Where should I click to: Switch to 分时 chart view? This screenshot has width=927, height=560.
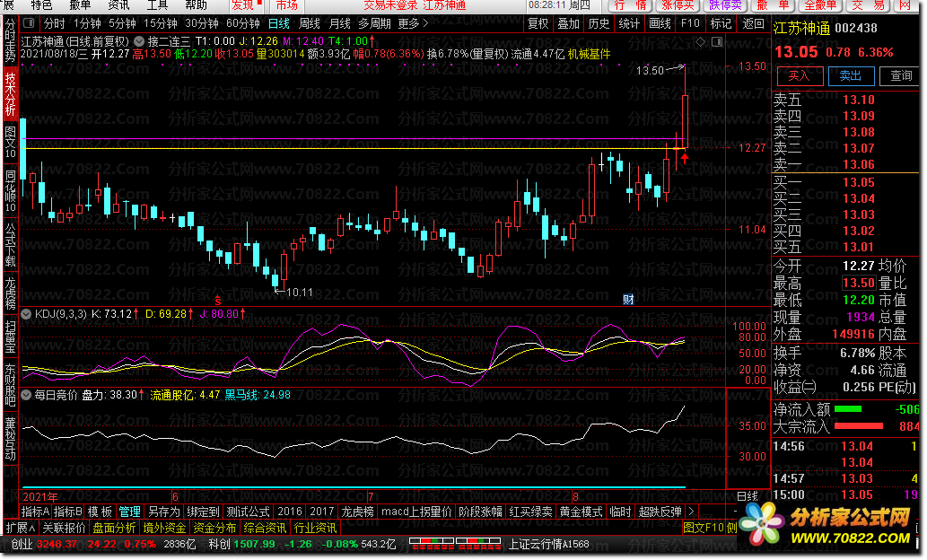point(55,23)
